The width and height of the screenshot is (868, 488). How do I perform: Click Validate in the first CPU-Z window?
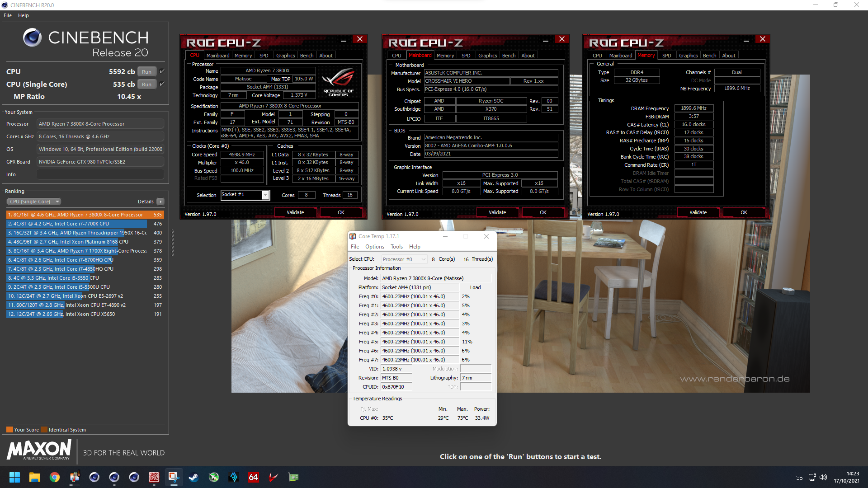click(x=295, y=212)
